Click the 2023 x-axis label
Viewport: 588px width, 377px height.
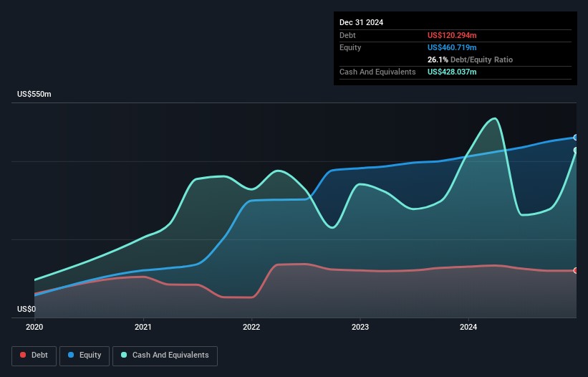point(360,327)
